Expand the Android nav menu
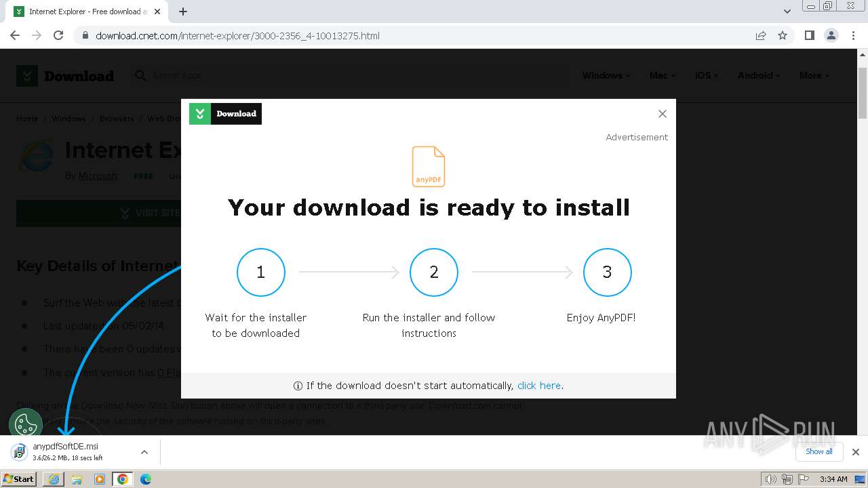868x488 pixels. 758,75
